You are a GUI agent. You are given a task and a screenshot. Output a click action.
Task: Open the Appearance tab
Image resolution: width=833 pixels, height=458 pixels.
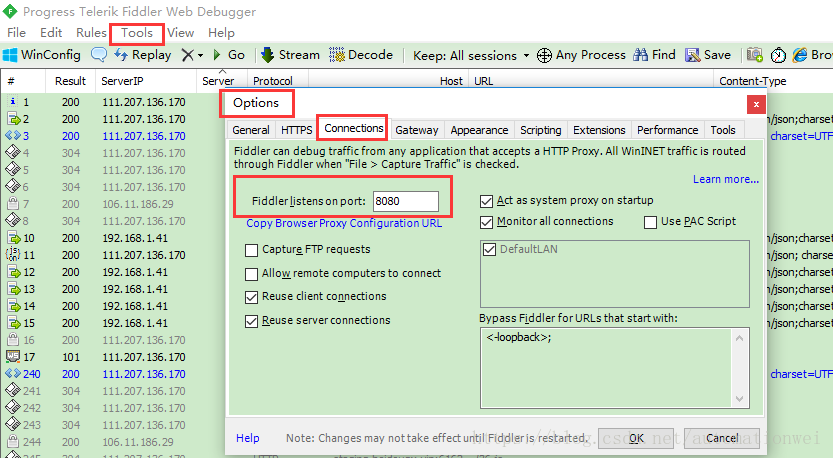(479, 130)
